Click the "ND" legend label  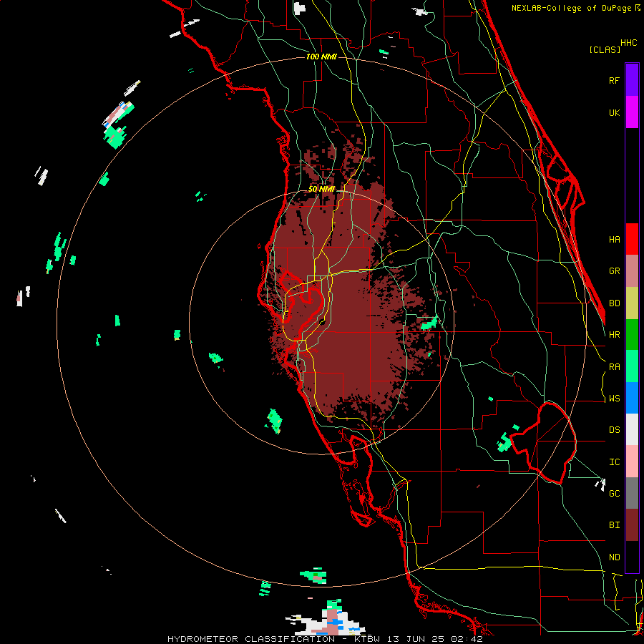[614, 557]
